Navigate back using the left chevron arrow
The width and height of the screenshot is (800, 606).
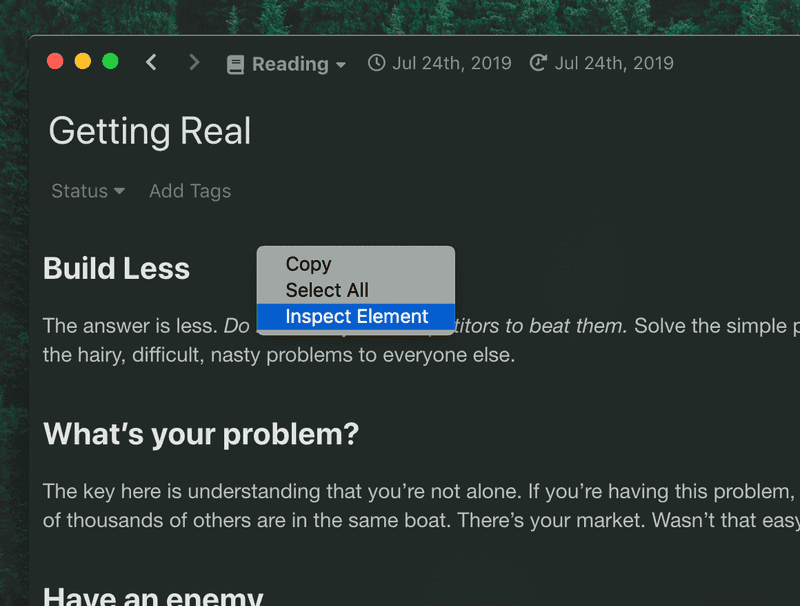tap(151, 62)
